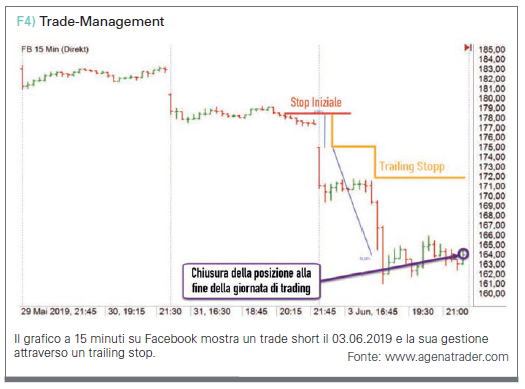
Task: Click the Stop Iniziale label
Action: [316, 102]
